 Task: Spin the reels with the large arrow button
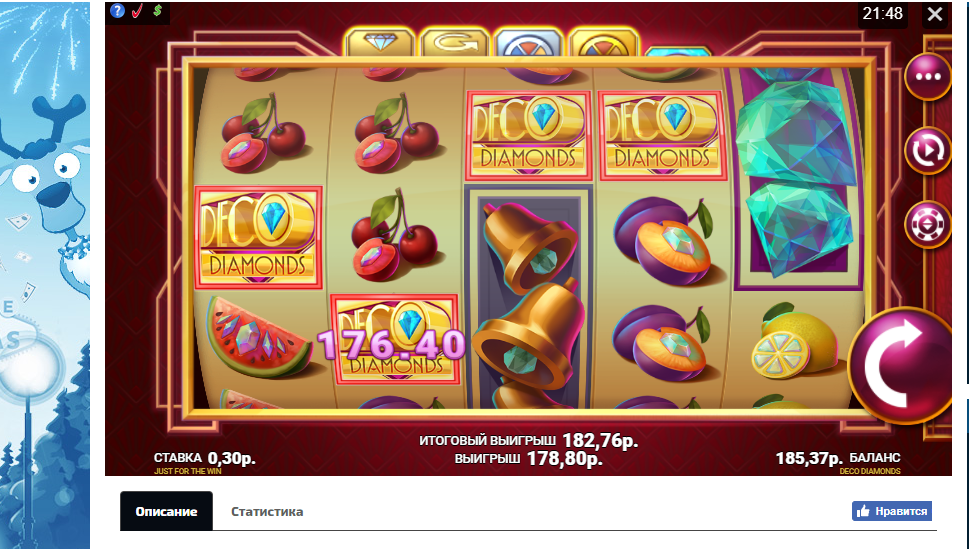coord(900,365)
